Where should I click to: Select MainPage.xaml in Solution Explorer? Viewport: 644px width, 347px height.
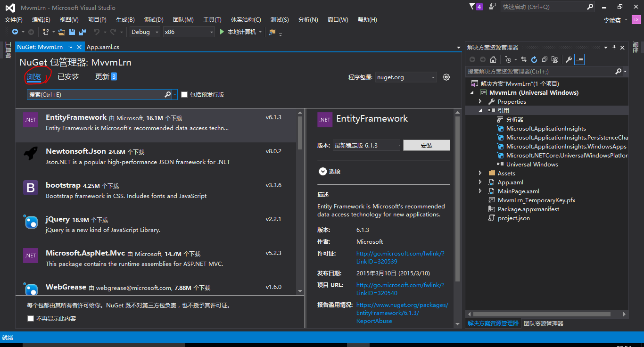click(518, 191)
